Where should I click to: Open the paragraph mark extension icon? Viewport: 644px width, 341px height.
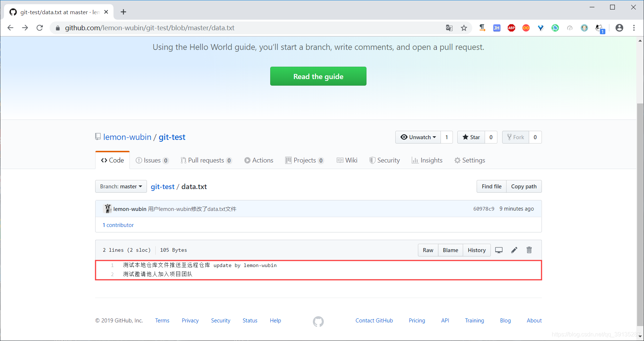pyautogui.click(x=482, y=28)
